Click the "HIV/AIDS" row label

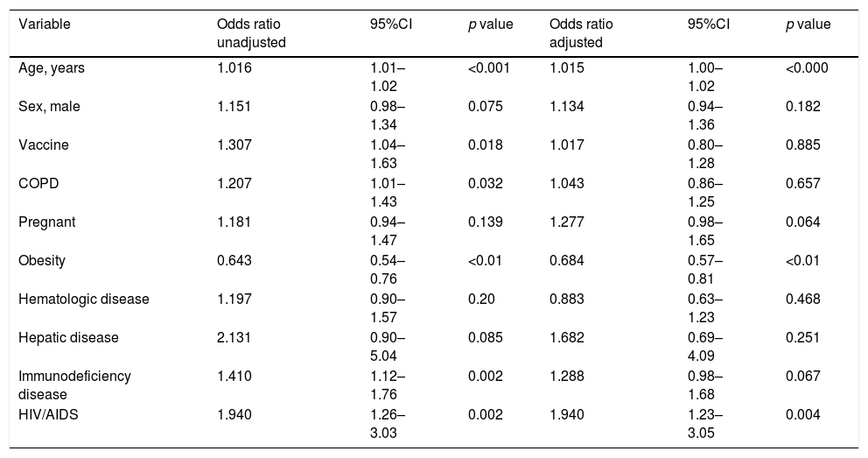click(47, 414)
